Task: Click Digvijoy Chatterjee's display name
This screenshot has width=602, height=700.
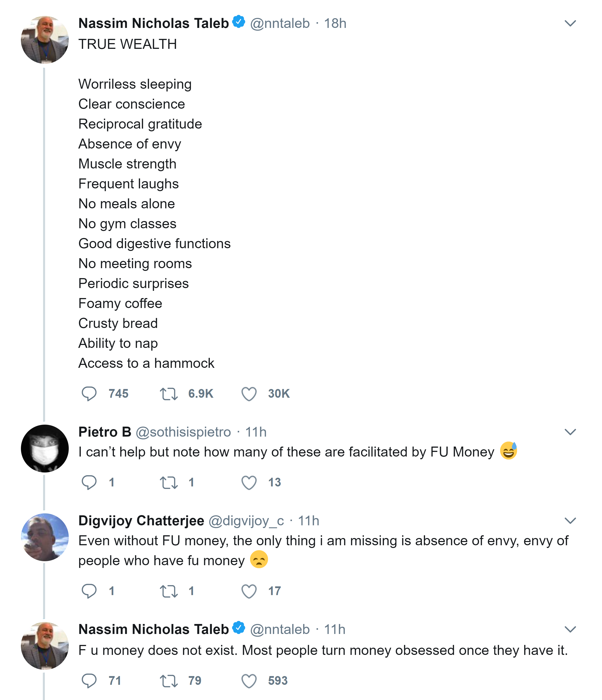Action: point(141,521)
